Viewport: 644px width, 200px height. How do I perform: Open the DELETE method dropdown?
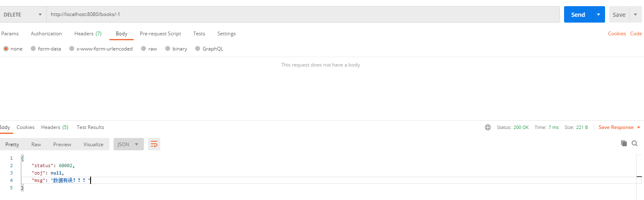[x=23, y=14]
